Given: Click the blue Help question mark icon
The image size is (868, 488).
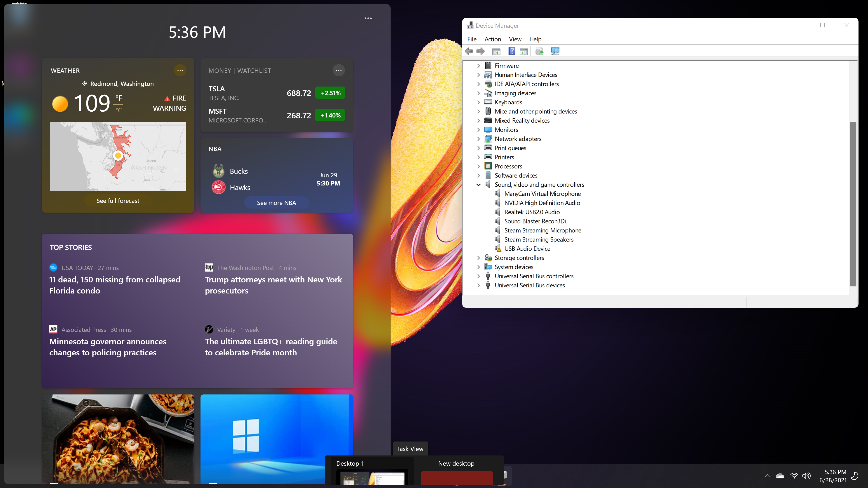Looking at the screenshot, I should 512,51.
